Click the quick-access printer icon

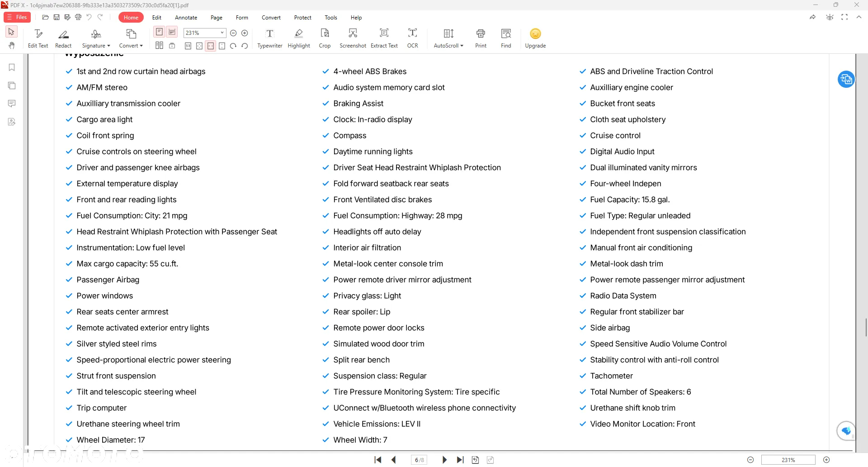click(x=78, y=17)
